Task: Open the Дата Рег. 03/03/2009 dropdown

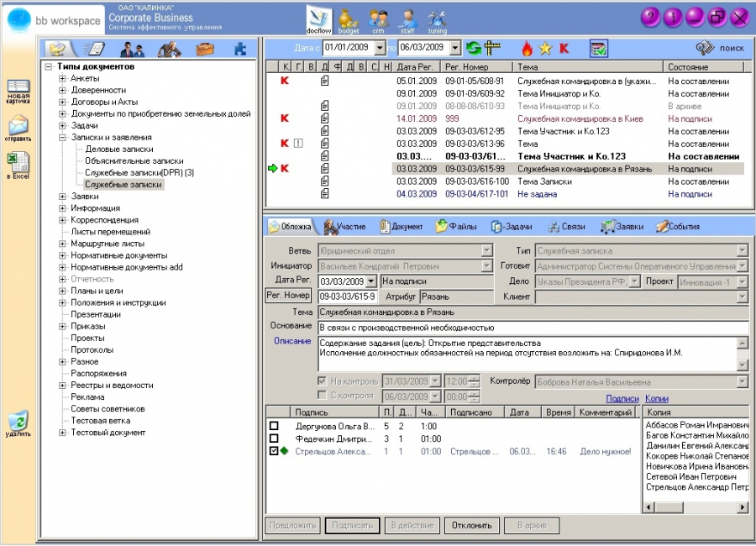Action: click(x=370, y=281)
